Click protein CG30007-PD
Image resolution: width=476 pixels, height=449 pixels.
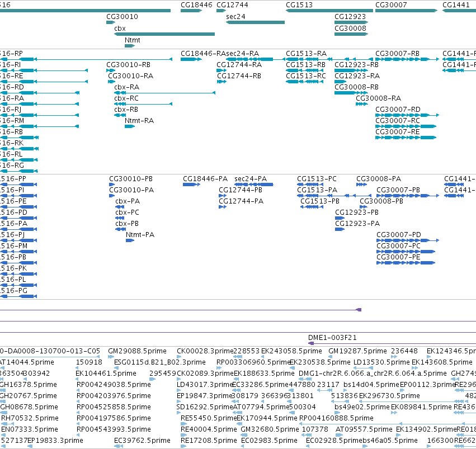[399, 235]
